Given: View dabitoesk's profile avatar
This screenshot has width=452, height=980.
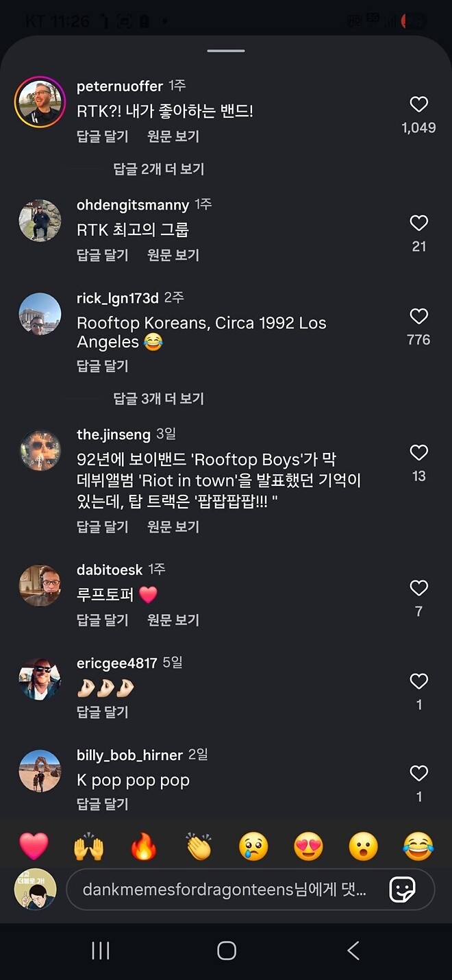Looking at the screenshot, I should pyautogui.click(x=39, y=587).
